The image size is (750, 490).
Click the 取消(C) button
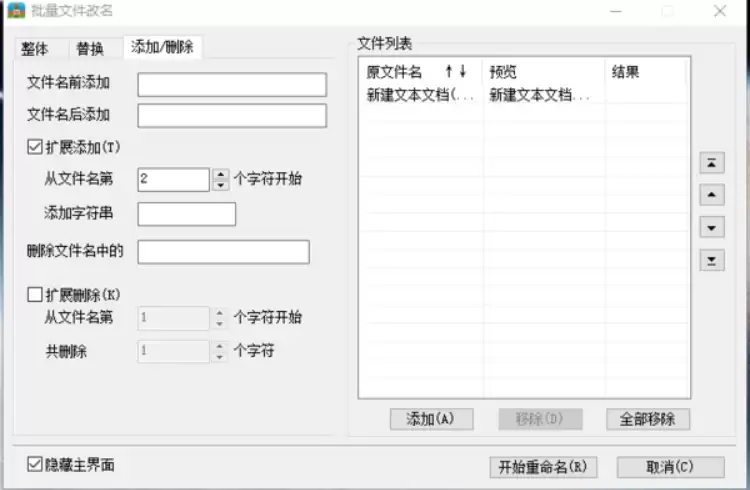(x=670, y=467)
